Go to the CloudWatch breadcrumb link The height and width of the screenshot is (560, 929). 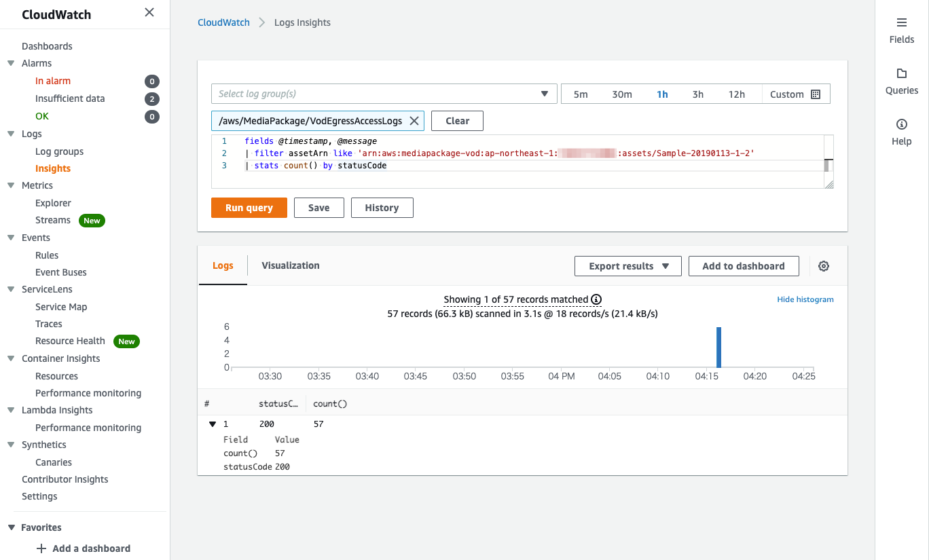(224, 22)
